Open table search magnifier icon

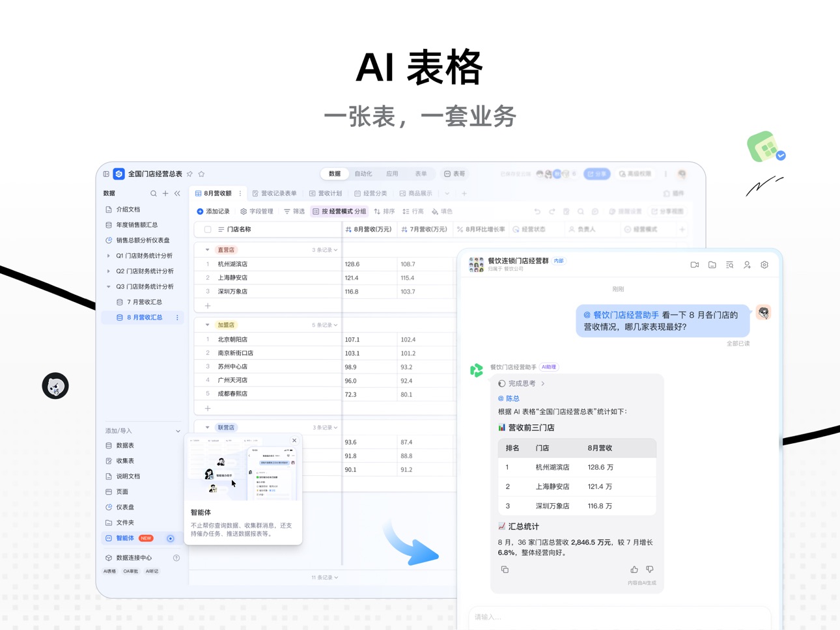581,212
